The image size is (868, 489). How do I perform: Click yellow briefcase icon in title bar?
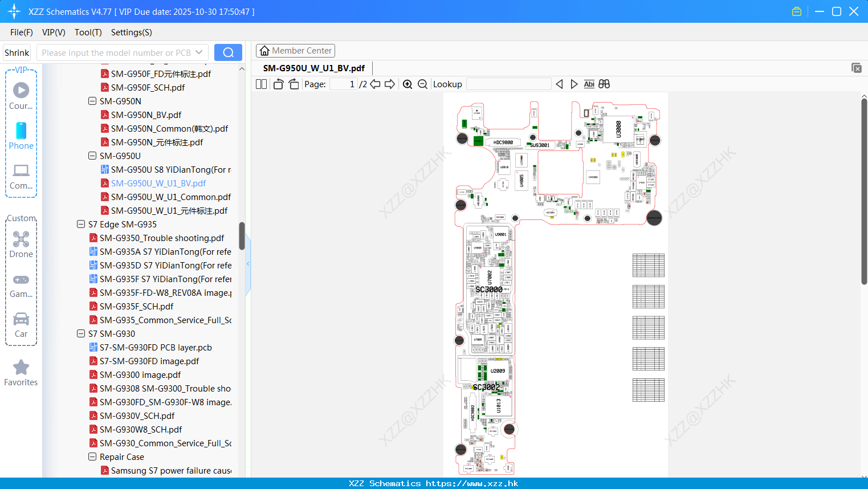coord(797,11)
